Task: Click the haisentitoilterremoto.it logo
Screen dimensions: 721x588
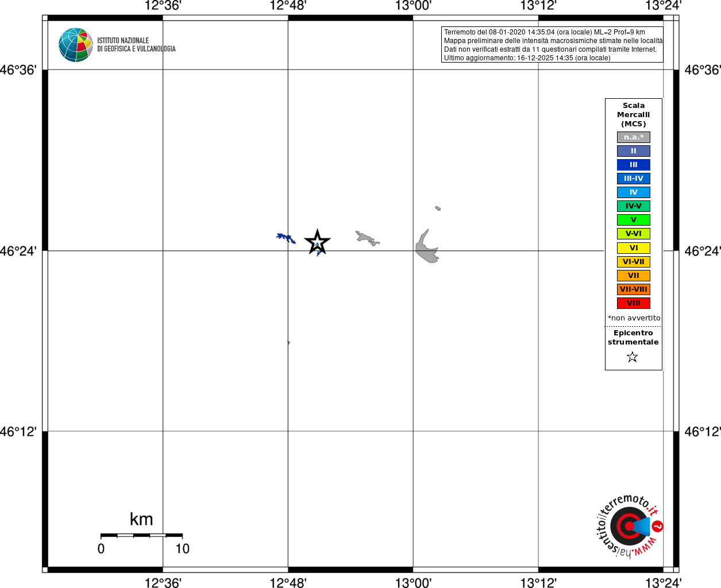Action: [x=630, y=525]
